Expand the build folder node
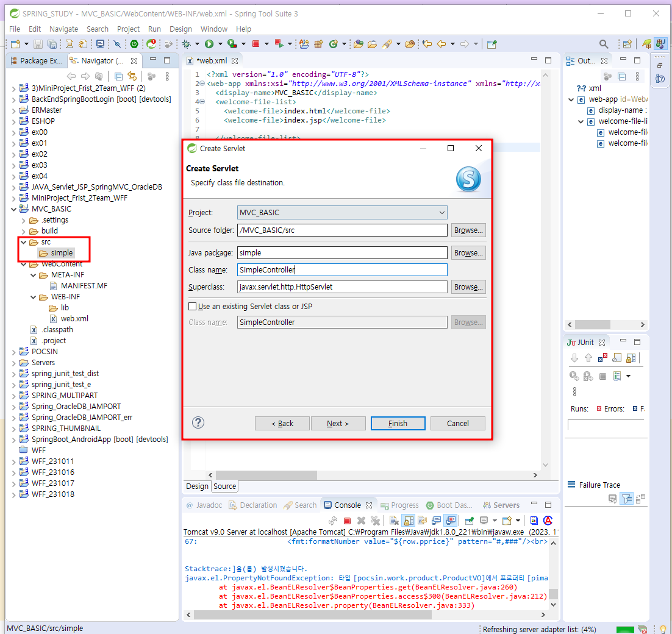This screenshot has height=634, width=672. click(x=24, y=231)
